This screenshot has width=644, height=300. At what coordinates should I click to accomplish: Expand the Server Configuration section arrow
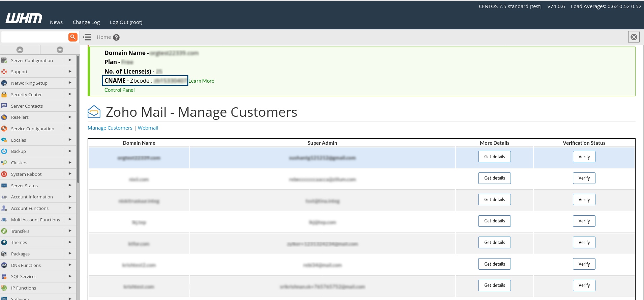70,60
